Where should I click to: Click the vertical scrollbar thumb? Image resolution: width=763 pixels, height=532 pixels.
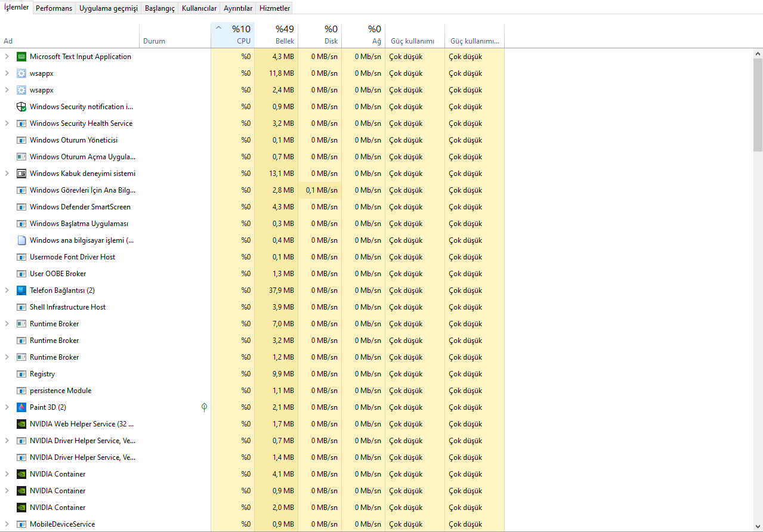click(x=758, y=105)
